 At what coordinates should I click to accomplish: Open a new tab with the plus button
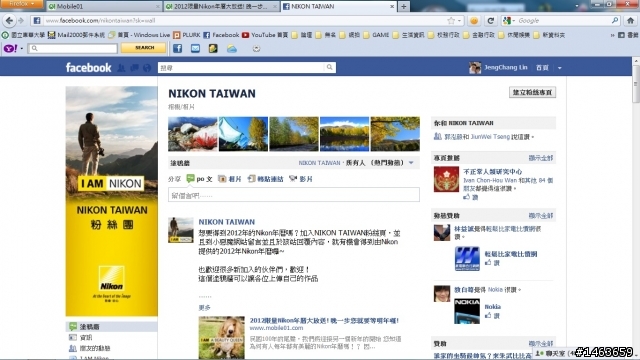pos(403,6)
